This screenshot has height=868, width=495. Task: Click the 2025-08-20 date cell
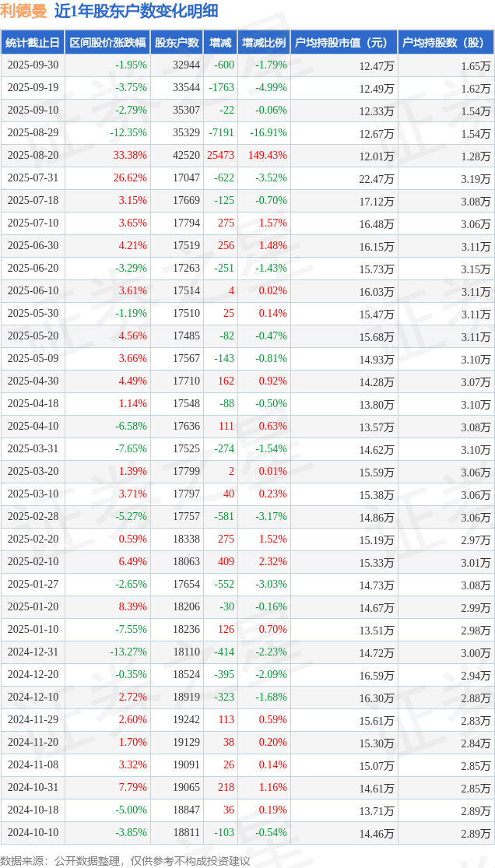tap(33, 156)
